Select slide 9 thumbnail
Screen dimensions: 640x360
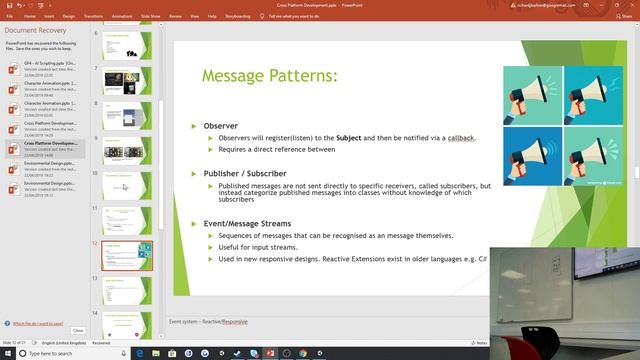pyautogui.click(x=127, y=151)
